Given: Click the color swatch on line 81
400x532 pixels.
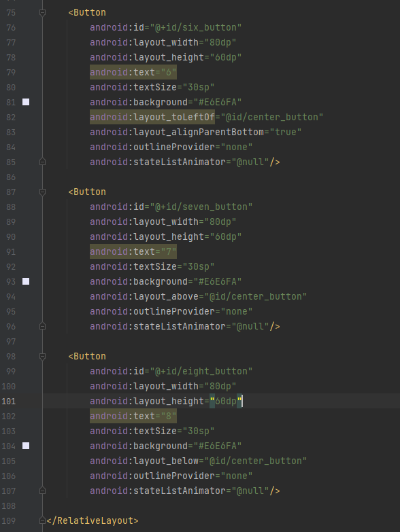Looking at the screenshot, I should (26, 102).
